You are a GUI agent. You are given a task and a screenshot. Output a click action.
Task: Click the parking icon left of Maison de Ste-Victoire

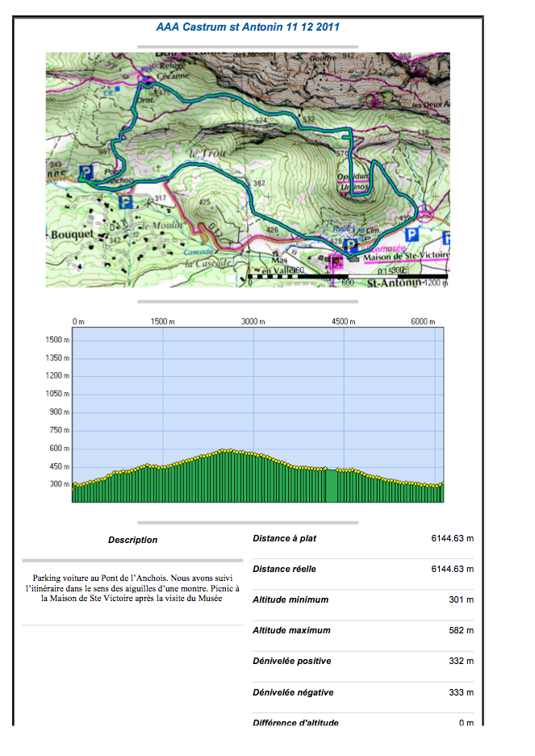(352, 245)
